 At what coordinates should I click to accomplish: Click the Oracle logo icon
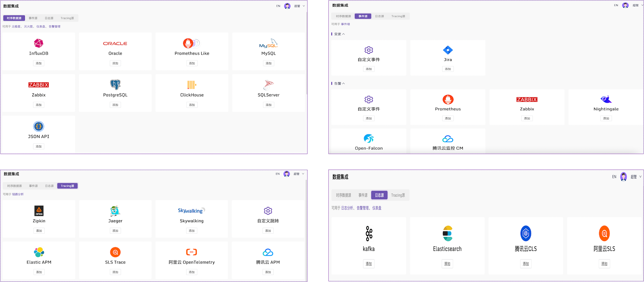pyautogui.click(x=115, y=44)
